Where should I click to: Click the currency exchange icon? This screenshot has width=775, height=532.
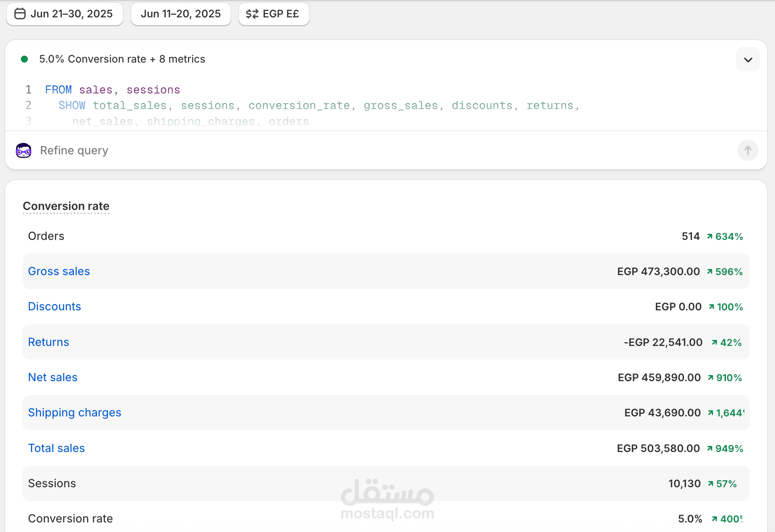point(252,14)
